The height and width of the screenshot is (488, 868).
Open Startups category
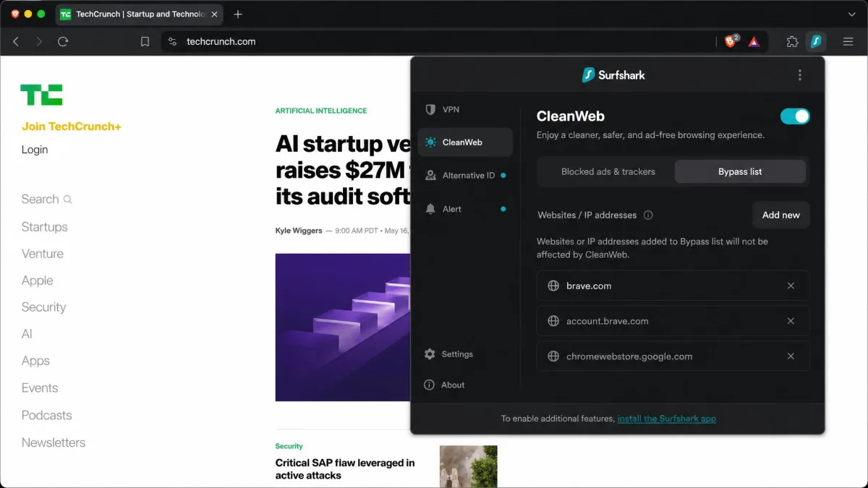[x=44, y=227]
